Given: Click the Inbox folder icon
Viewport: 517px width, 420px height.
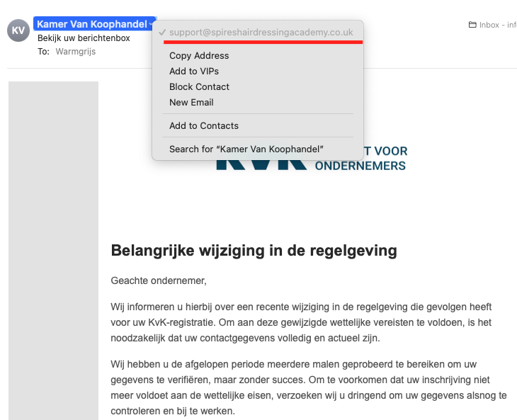Looking at the screenshot, I should [472, 25].
